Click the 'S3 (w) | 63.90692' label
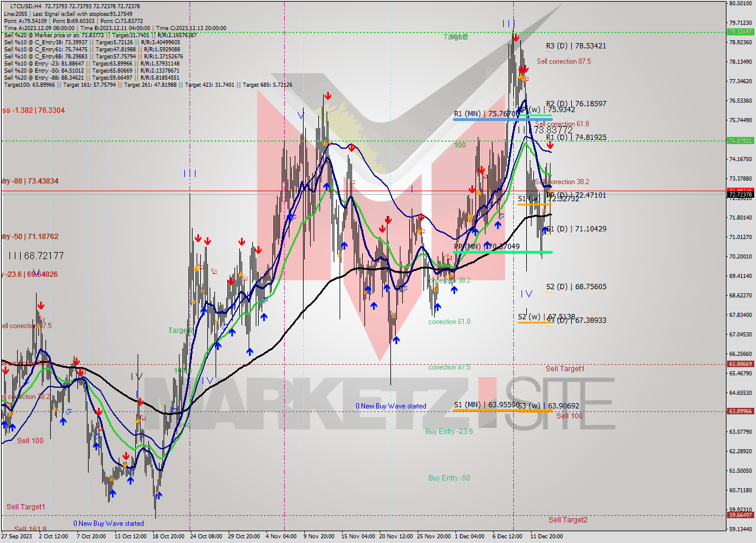 [548, 405]
